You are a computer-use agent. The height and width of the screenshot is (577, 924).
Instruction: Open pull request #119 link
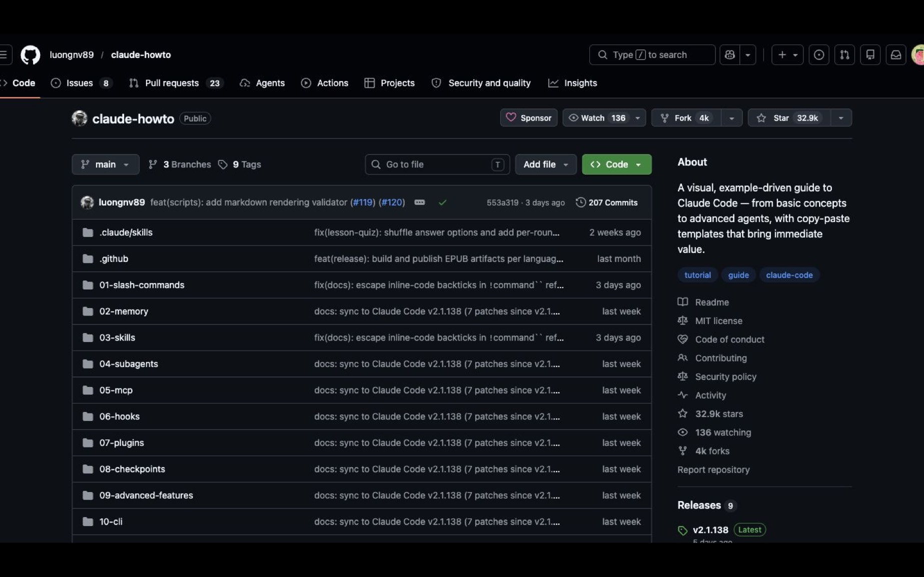click(x=363, y=202)
